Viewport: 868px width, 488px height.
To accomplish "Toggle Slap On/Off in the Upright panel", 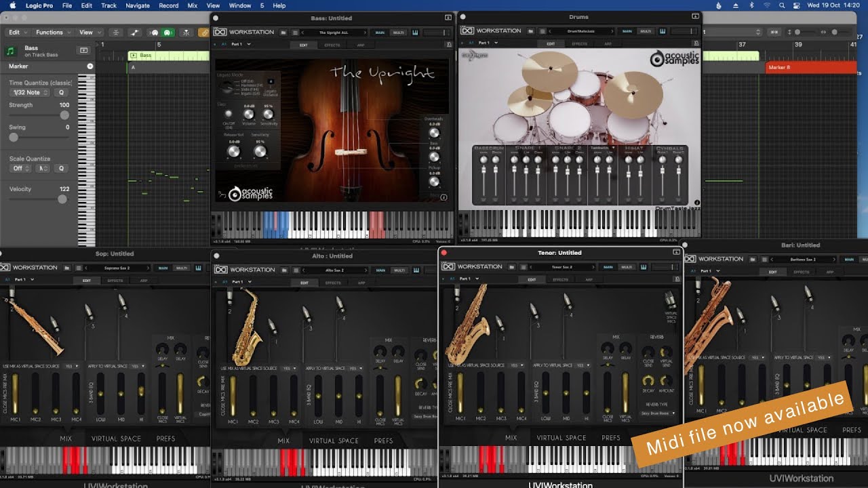I will (228, 114).
